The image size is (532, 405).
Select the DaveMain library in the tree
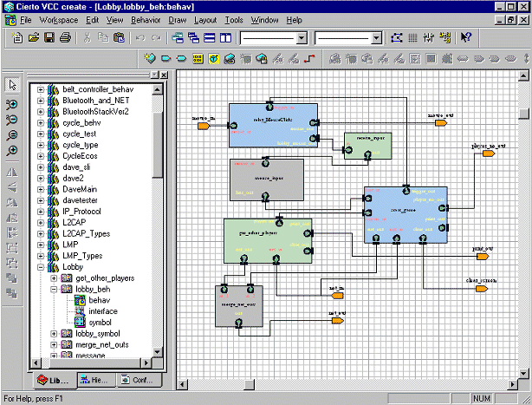click(x=80, y=188)
